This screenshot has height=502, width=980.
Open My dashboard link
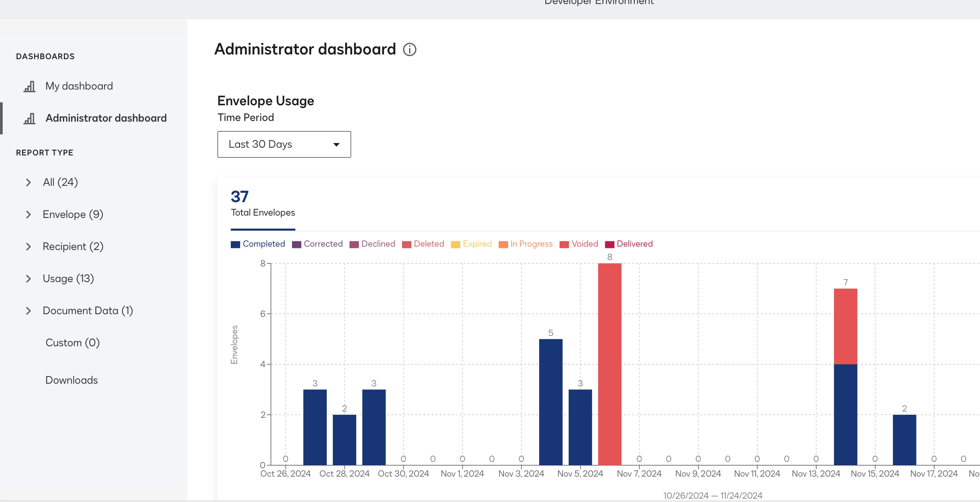(x=79, y=86)
